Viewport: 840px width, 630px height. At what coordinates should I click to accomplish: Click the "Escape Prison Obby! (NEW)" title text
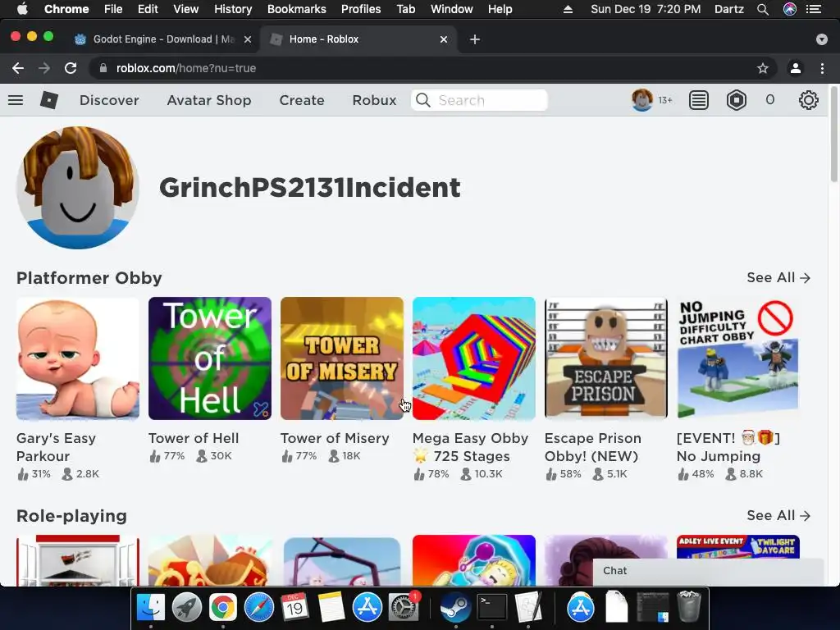(592, 447)
